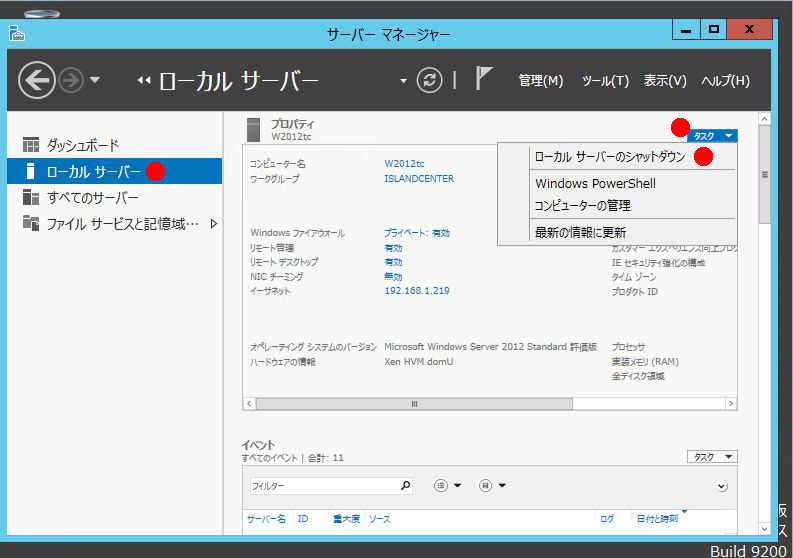Click the 全ディスク領域 label

638,376
